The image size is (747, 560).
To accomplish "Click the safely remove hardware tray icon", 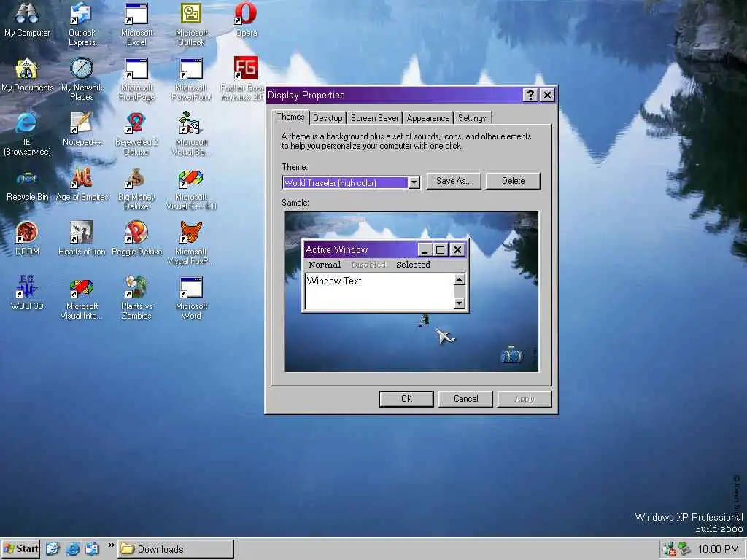I will click(x=684, y=548).
